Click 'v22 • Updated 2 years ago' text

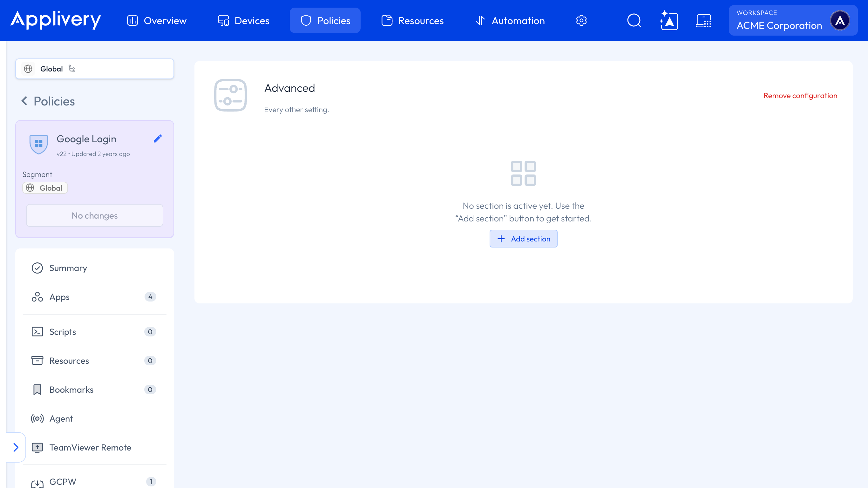click(93, 154)
